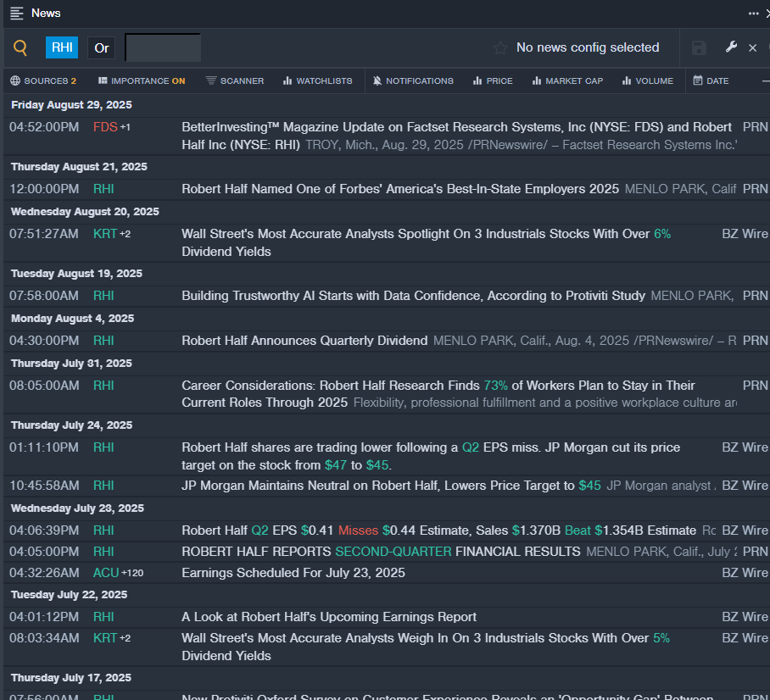Clear the search with the X icon

tap(752, 47)
